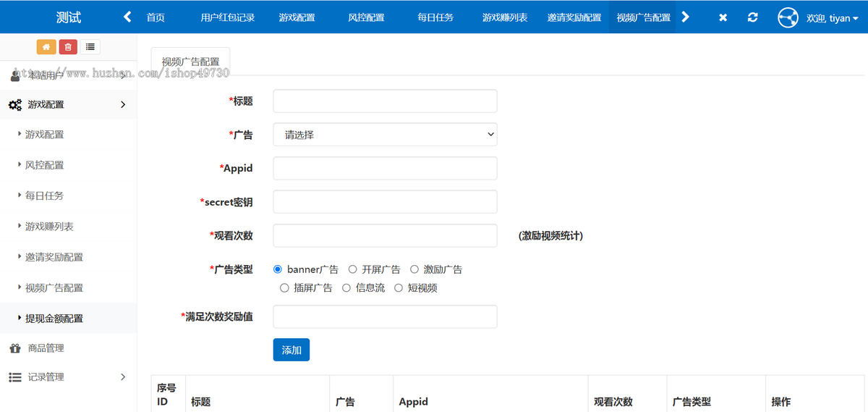
Task: Click the 视频广告配置 content panel tab
Action: [x=190, y=62]
